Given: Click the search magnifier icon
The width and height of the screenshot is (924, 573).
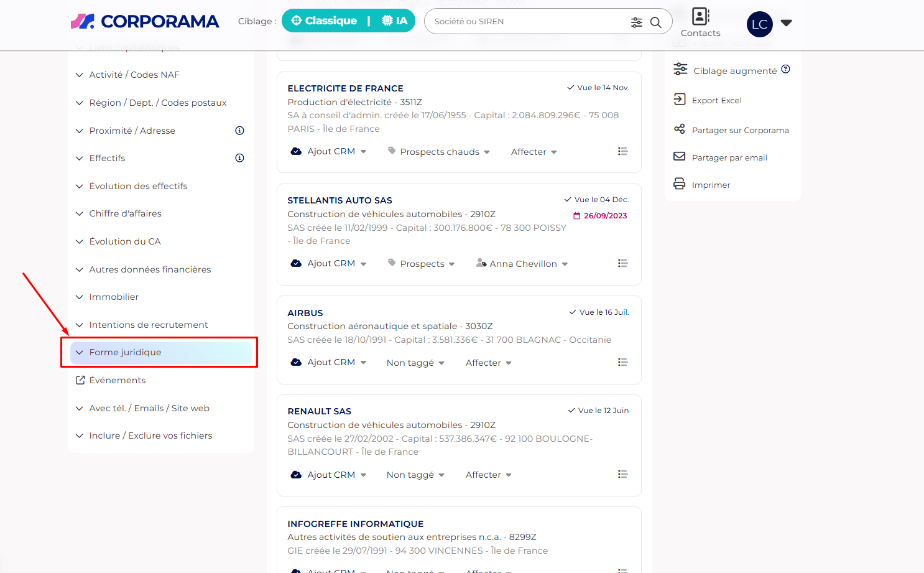Looking at the screenshot, I should pos(655,22).
